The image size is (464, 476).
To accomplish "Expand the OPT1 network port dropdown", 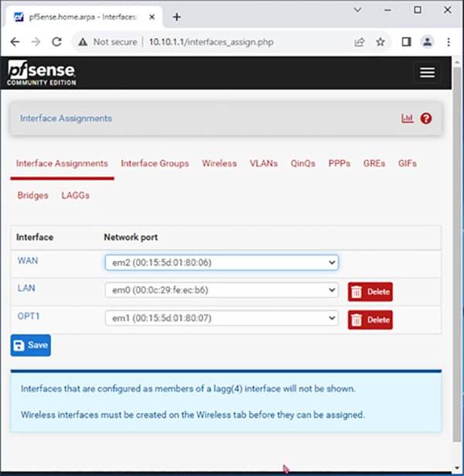I will tap(222, 318).
